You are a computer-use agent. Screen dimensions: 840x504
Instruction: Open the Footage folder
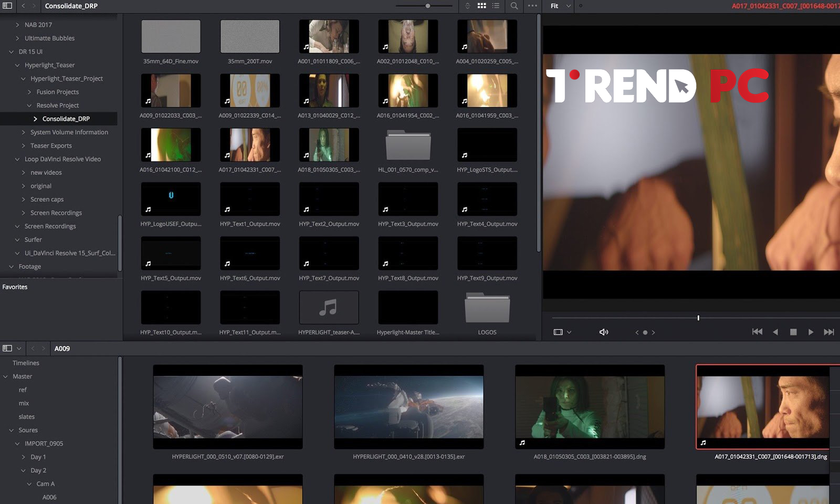30,267
